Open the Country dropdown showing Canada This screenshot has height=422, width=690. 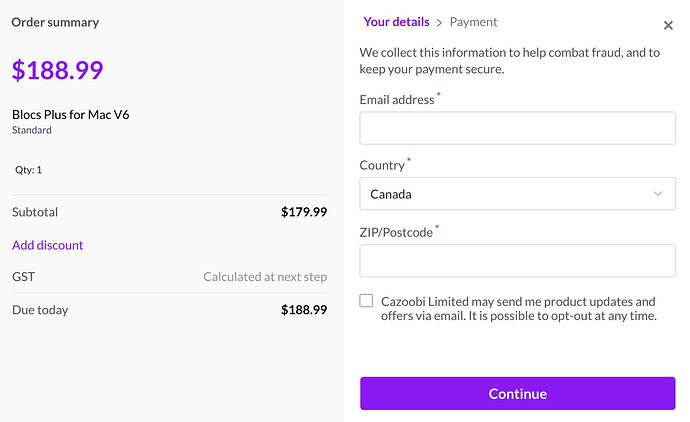[517, 194]
